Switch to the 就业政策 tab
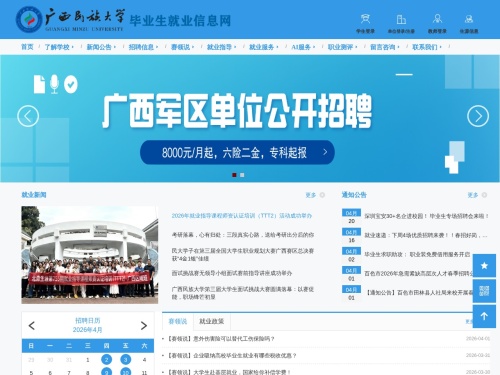 [x=212, y=322]
